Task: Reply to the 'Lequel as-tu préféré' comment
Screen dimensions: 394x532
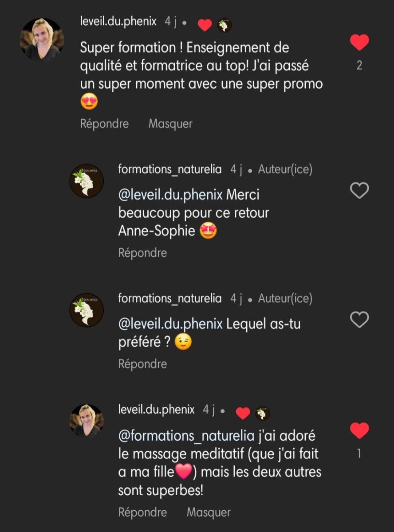Action: pyautogui.click(x=142, y=364)
